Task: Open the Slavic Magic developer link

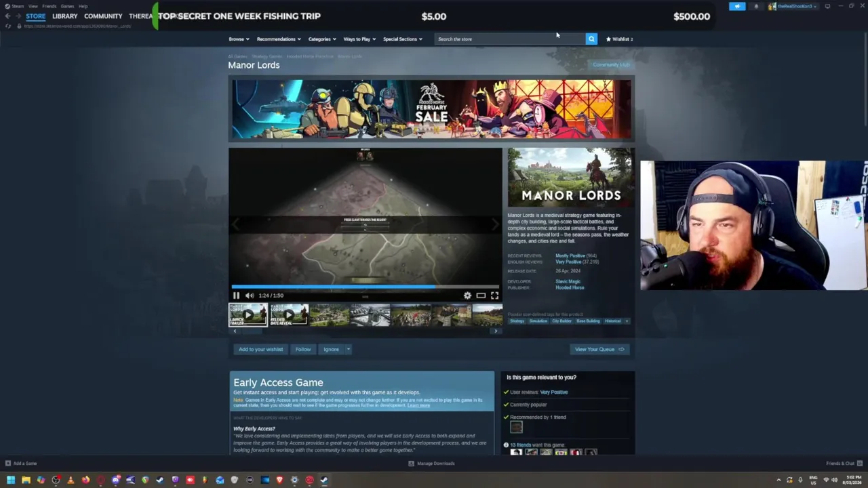Action: [x=568, y=281]
